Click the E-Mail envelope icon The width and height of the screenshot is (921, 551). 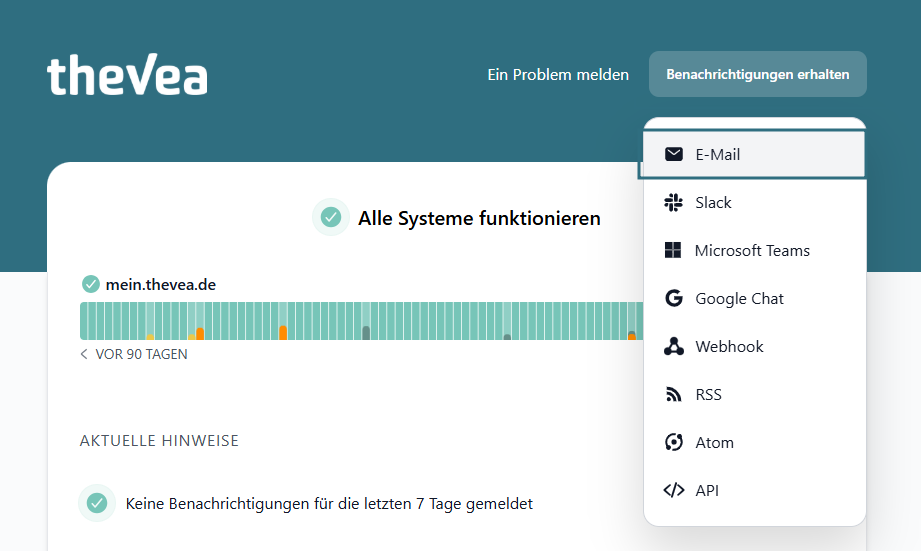tap(674, 154)
